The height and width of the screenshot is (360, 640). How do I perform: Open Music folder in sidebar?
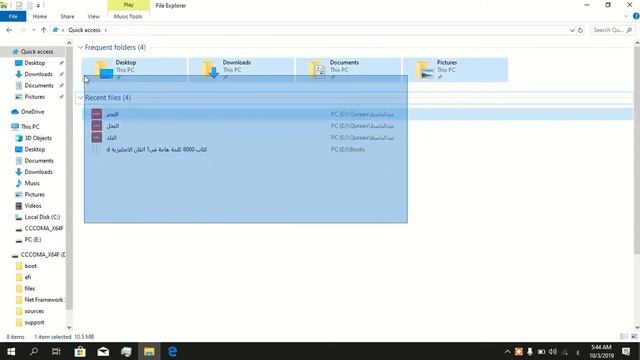tap(32, 183)
